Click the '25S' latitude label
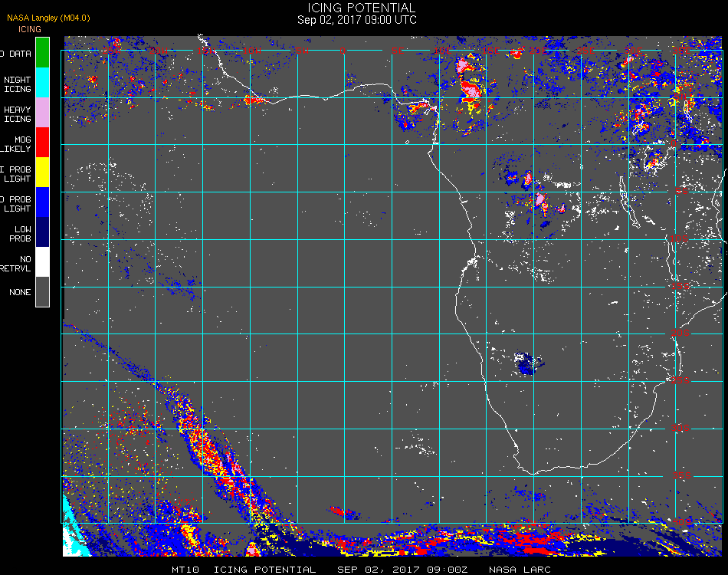Image resolution: width=728 pixels, height=575 pixels. 680,380
